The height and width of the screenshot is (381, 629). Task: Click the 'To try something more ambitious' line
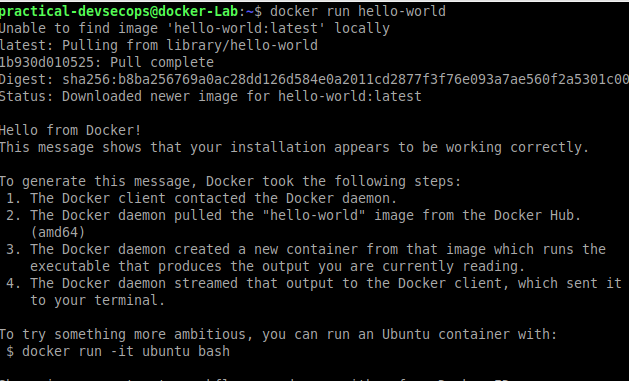278,334
